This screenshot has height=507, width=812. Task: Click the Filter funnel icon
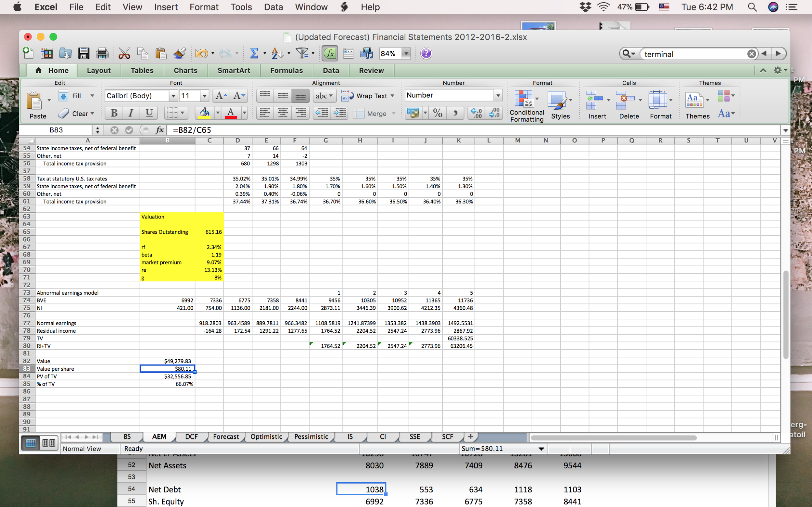(302, 53)
